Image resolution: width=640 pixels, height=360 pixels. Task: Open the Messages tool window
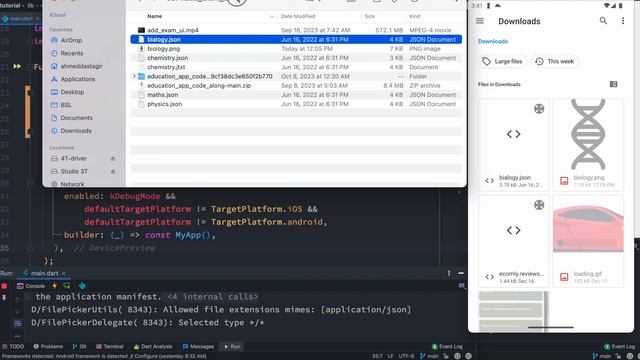pos(198,347)
